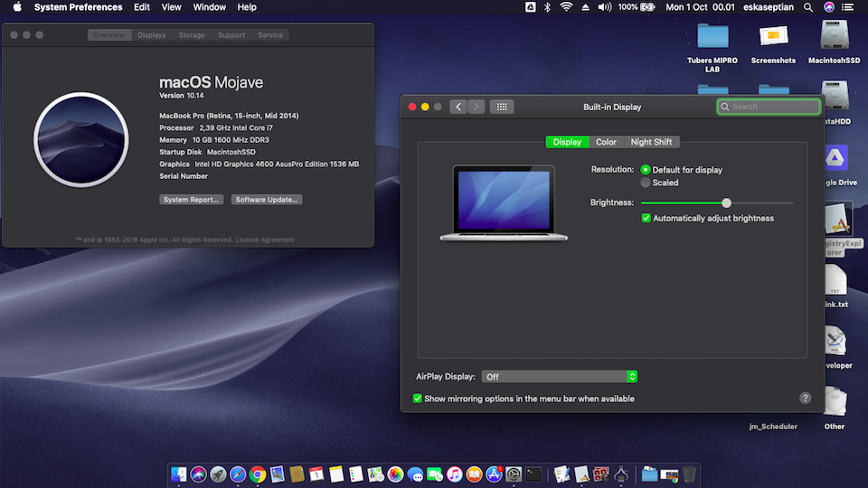Click the System Report button

click(191, 200)
